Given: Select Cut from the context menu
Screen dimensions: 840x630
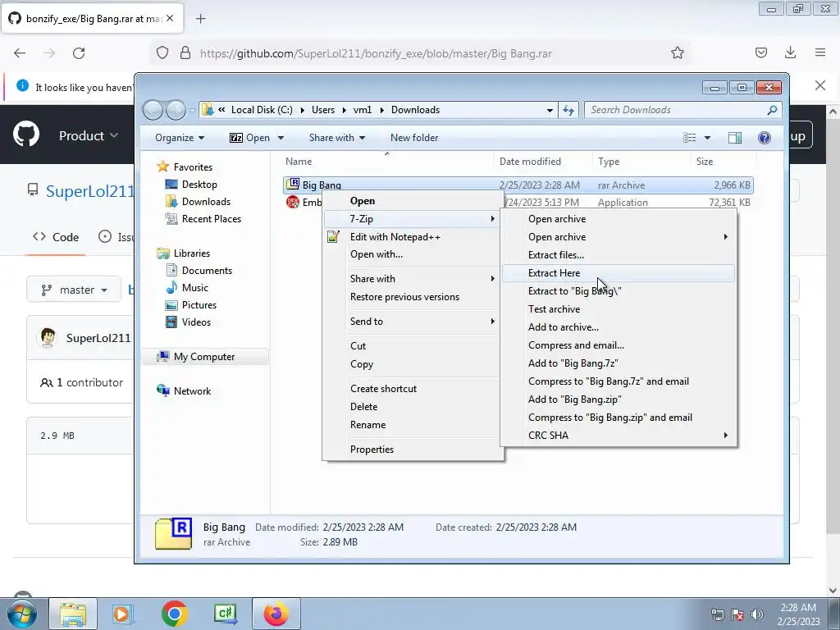Looking at the screenshot, I should pos(412,346).
